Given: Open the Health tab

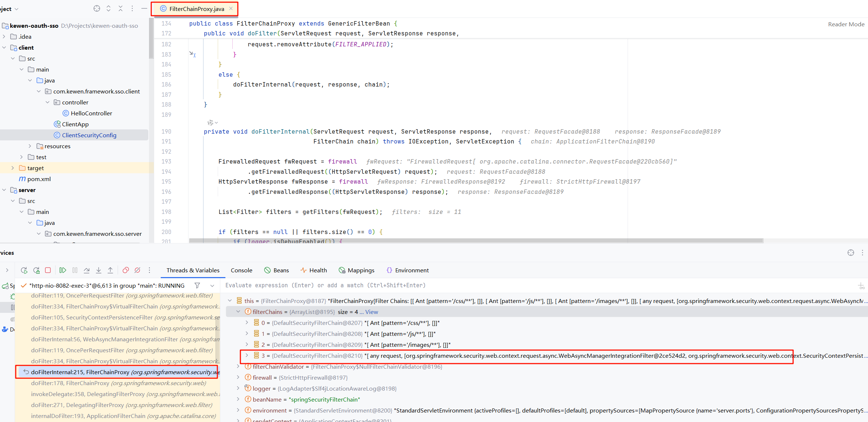Looking at the screenshot, I should 314,270.
